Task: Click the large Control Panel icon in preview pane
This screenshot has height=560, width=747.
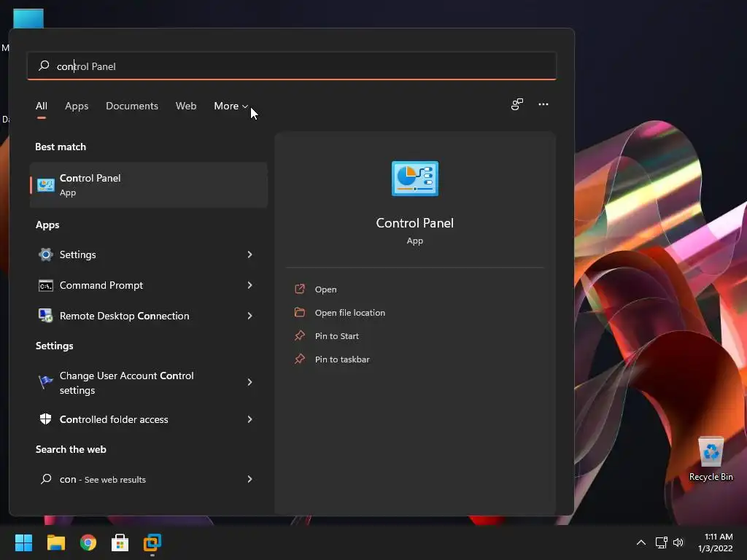Action: point(415,179)
